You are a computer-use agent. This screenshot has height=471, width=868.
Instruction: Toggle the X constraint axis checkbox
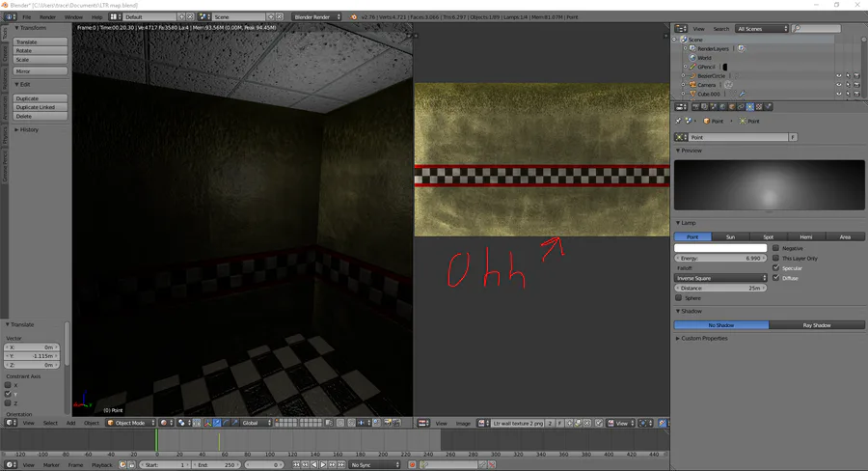(8, 385)
